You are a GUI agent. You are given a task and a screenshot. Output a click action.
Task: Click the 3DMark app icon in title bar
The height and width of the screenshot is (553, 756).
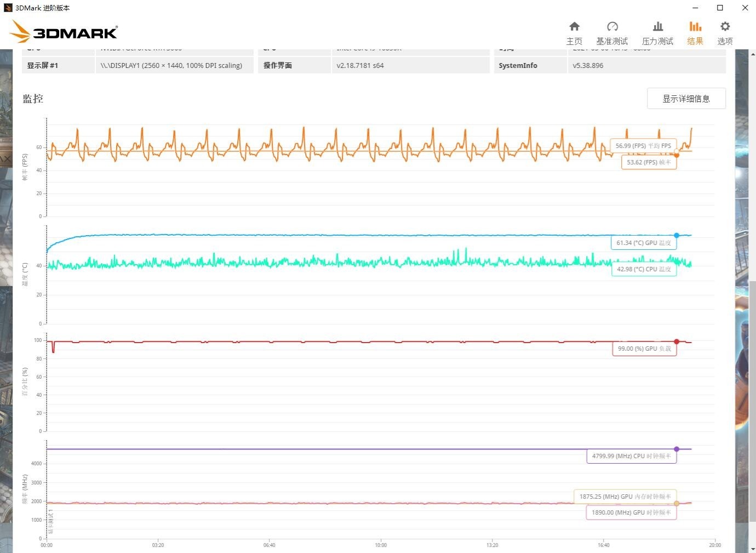coord(8,8)
